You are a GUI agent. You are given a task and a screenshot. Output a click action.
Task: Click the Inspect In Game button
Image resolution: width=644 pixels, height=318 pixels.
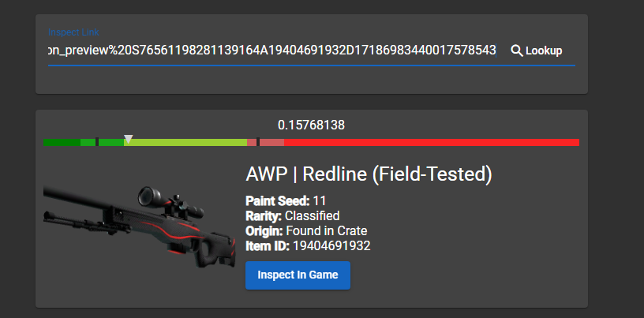pyautogui.click(x=298, y=275)
